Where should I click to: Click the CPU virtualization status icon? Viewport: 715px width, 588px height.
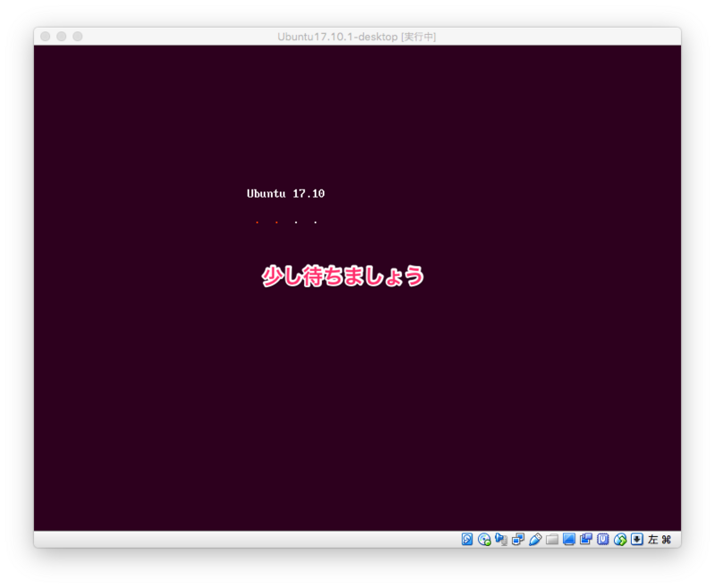(x=602, y=539)
